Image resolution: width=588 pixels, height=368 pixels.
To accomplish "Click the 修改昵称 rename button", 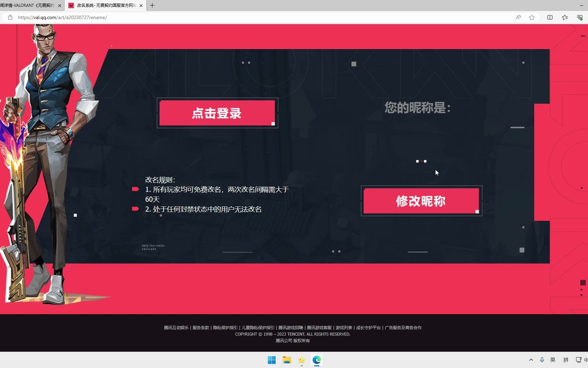I will (x=421, y=201).
